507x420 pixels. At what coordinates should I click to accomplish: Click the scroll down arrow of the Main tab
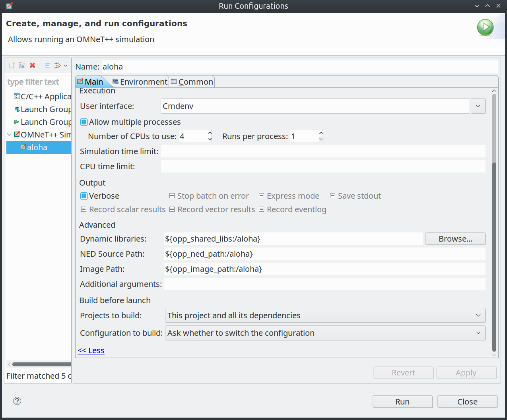coord(494,355)
